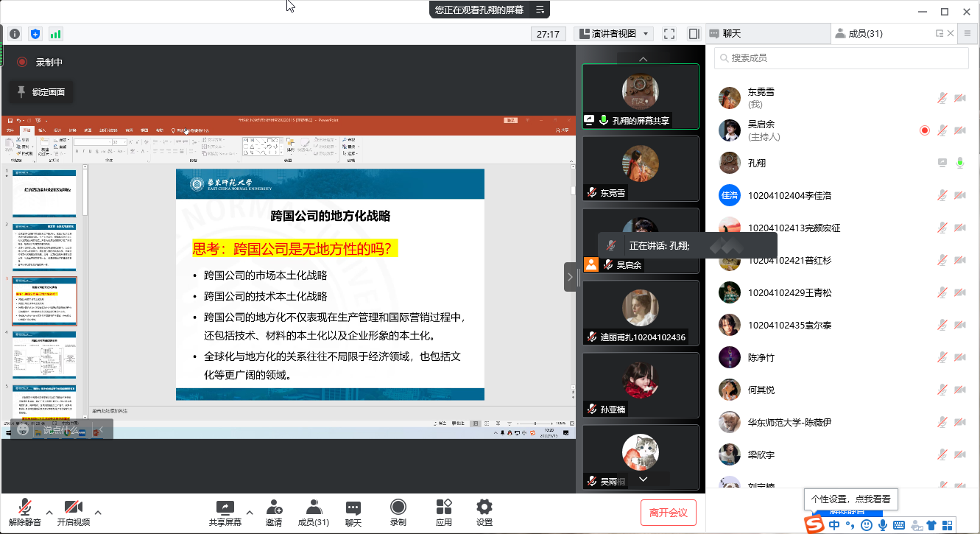Viewport: 980px width, 534px height.
Task: Click the 离开会议 button
Action: tap(668, 513)
